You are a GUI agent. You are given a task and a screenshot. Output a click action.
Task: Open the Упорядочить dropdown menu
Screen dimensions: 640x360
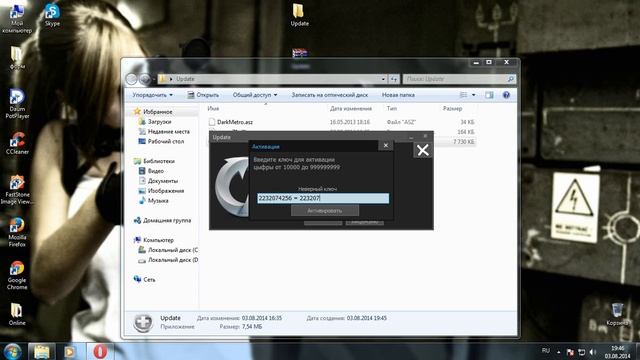tap(152, 95)
